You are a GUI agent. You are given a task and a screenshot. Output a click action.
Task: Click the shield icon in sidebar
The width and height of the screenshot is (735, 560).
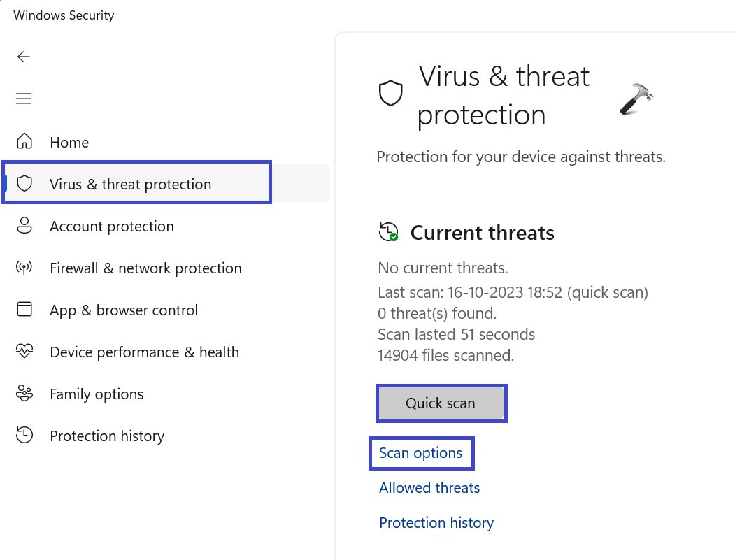pyautogui.click(x=25, y=184)
